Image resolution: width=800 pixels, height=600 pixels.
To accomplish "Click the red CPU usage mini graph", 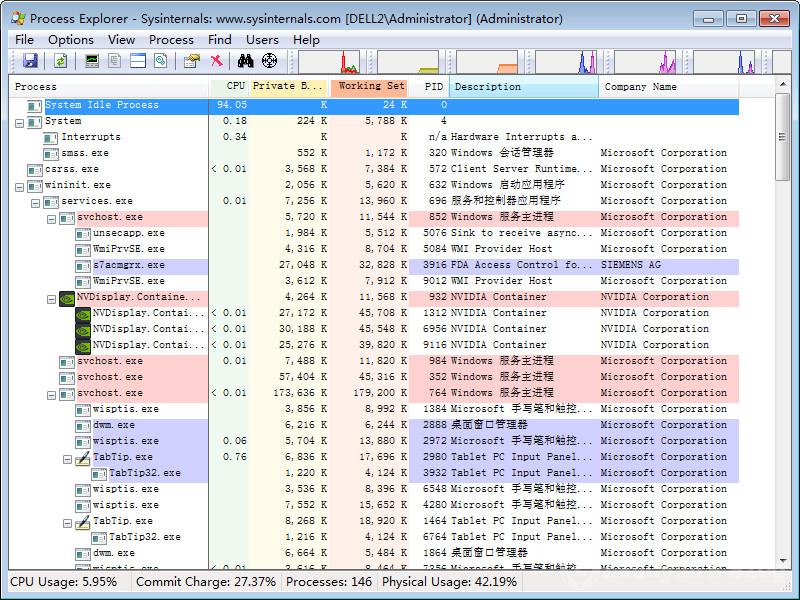I will [x=329, y=62].
